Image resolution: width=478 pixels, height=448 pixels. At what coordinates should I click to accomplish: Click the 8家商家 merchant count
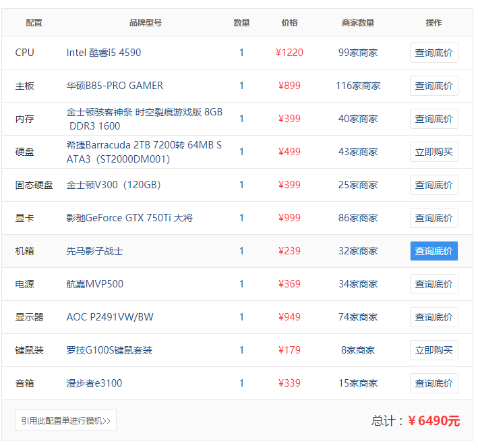point(358,350)
